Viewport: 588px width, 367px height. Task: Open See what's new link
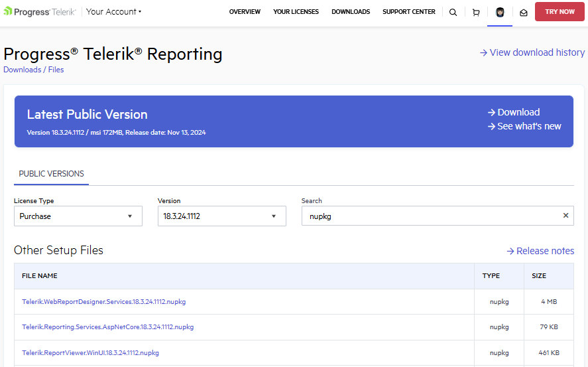(x=524, y=126)
